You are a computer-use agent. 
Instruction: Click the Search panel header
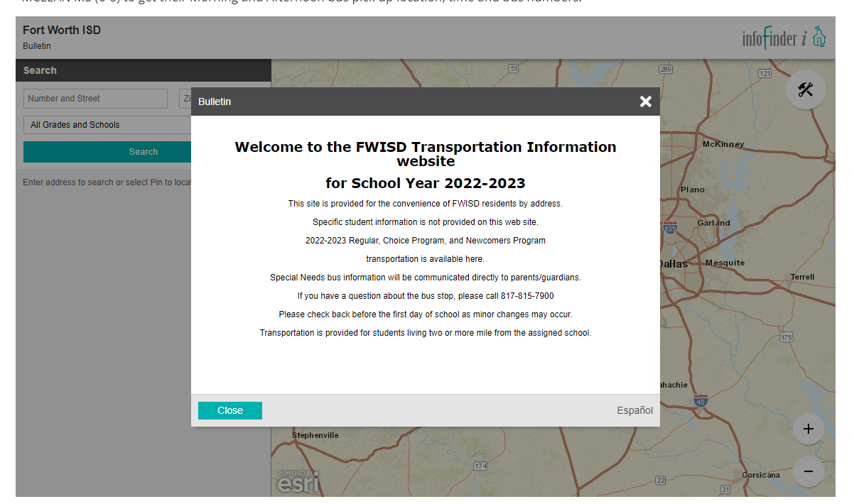click(x=143, y=70)
